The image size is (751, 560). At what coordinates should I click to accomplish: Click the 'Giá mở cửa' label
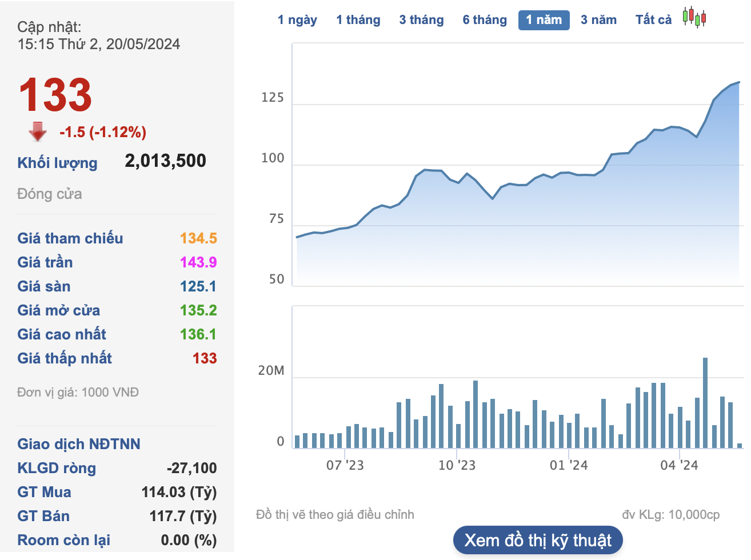tap(59, 310)
